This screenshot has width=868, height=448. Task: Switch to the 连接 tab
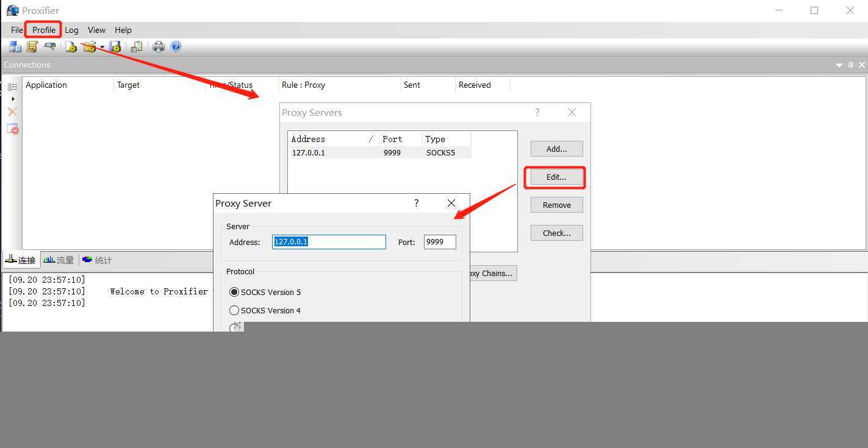click(x=21, y=260)
